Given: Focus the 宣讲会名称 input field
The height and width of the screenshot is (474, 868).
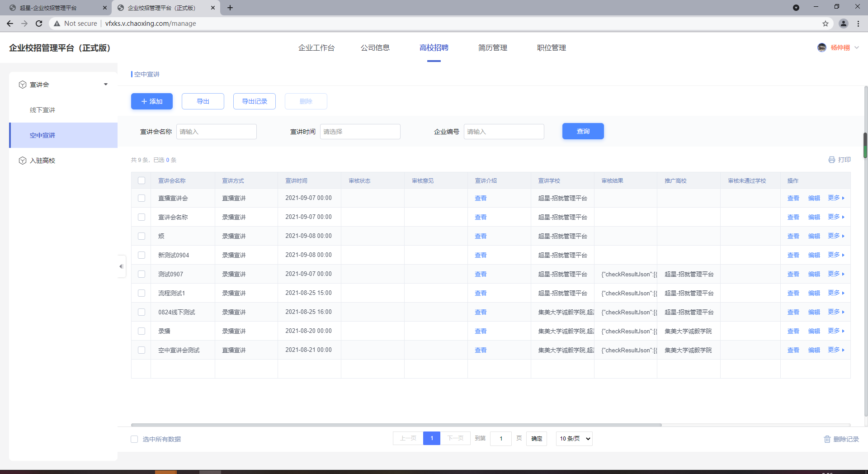Looking at the screenshot, I should 217,132.
